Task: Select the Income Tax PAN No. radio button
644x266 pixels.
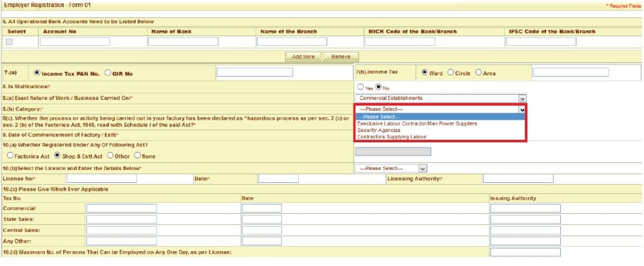Action: (x=37, y=73)
